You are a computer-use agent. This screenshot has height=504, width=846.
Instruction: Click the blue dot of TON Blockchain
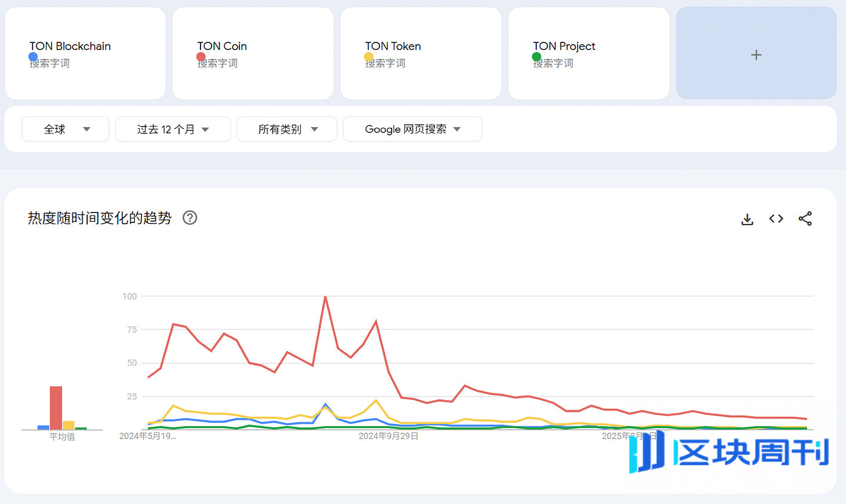pos(33,56)
